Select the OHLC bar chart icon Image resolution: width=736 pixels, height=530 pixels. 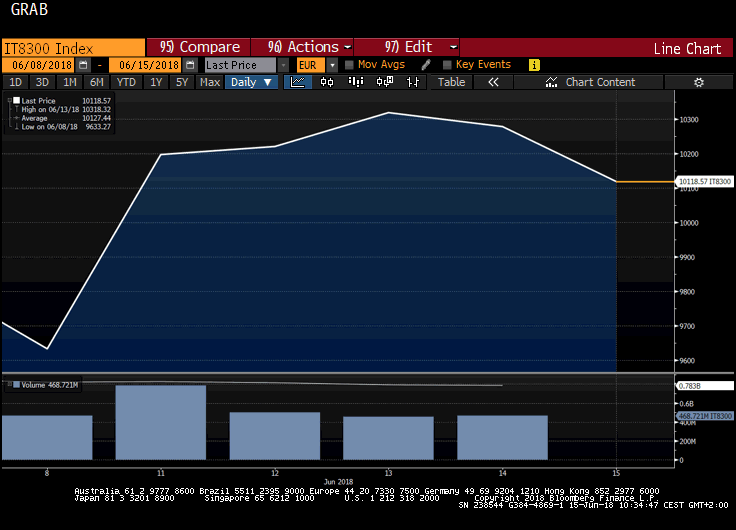tap(413, 82)
